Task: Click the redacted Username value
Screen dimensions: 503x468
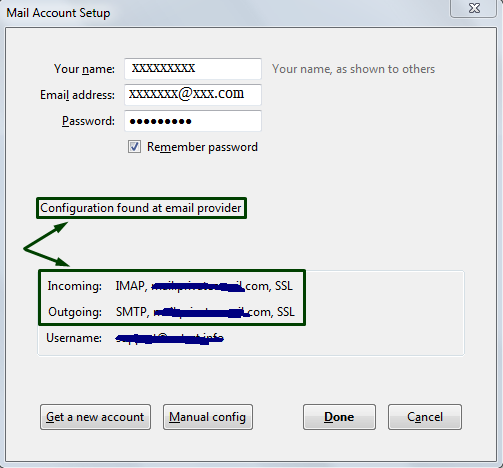Action: click(169, 339)
